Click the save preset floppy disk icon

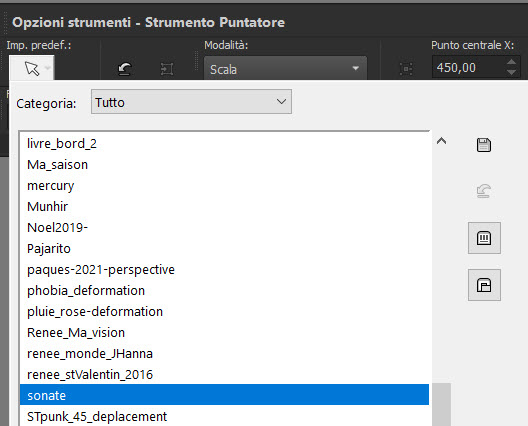point(484,145)
